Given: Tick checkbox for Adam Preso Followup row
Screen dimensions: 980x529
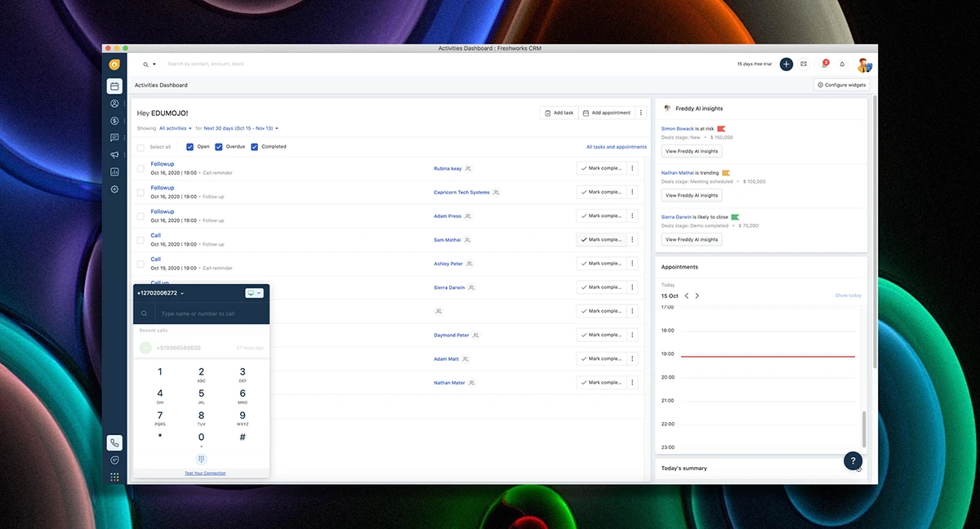Looking at the screenshot, I should pos(140,216).
